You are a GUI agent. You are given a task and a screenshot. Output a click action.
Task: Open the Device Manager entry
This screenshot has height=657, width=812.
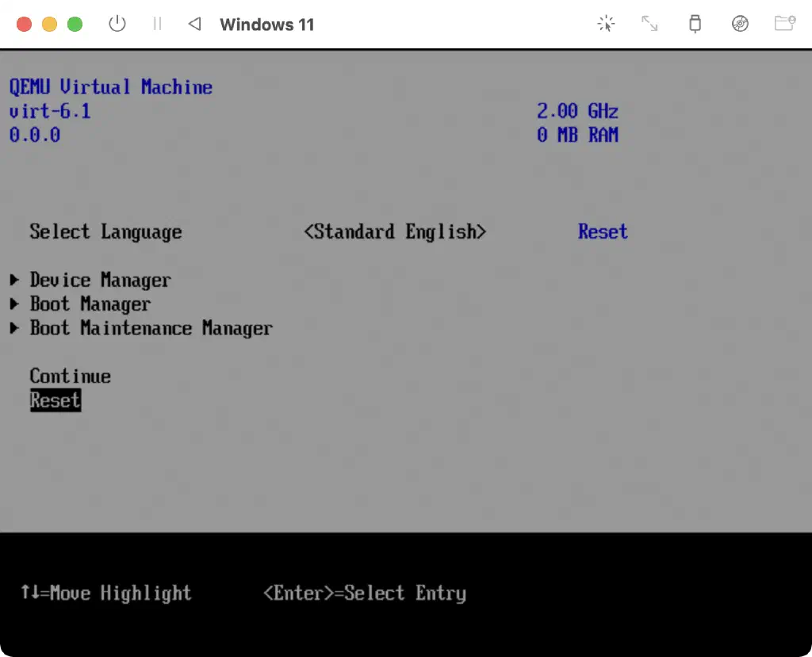coord(100,280)
